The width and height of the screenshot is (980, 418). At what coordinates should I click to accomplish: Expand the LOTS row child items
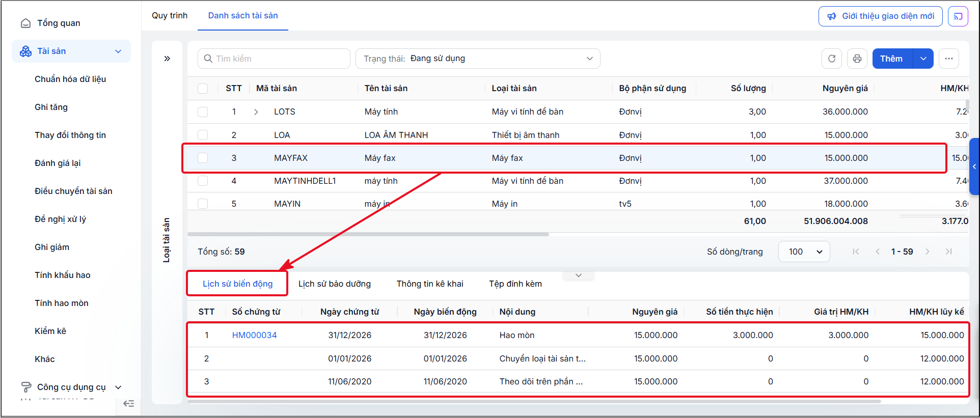pos(256,112)
